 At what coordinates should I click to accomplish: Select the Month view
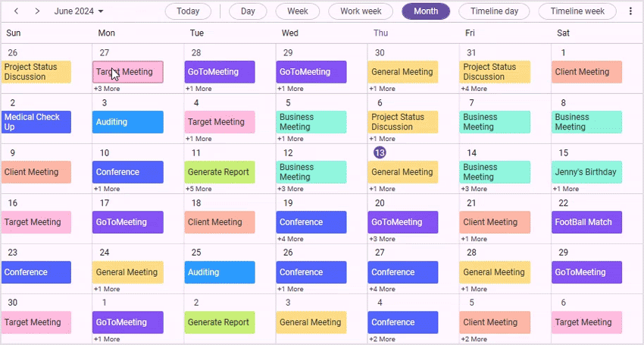(426, 11)
